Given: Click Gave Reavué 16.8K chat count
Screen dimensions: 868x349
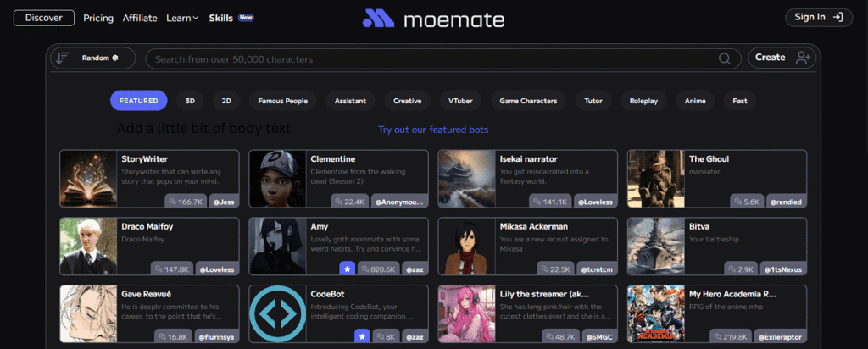Looking at the screenshot, I should pyautogui.click(x=174, y=336).
